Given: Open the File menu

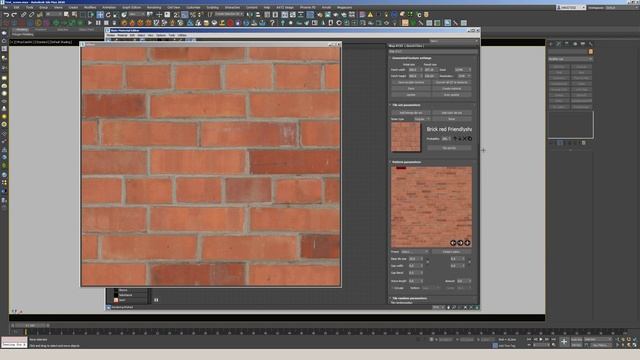Looking at the screenshot, I should click(x=5, y=7).
